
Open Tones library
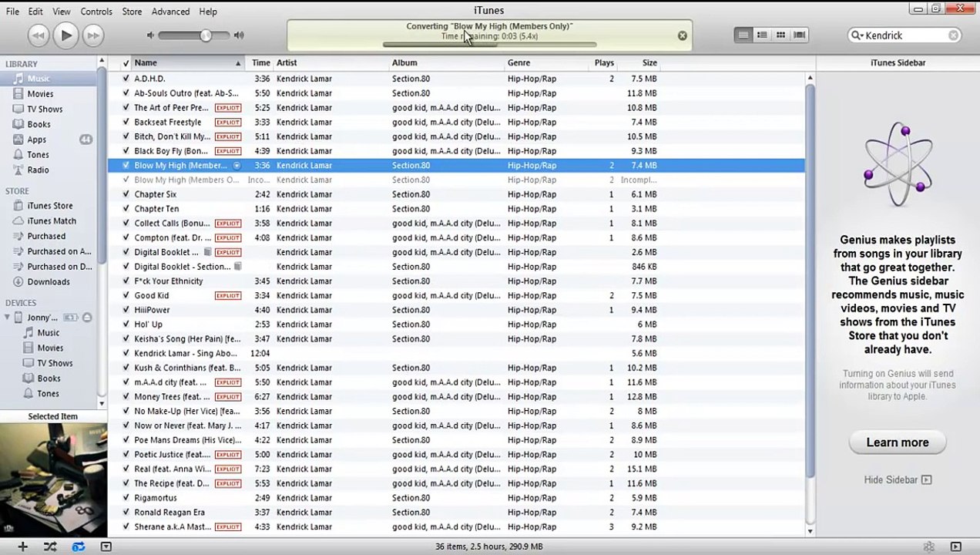[38, 155]
